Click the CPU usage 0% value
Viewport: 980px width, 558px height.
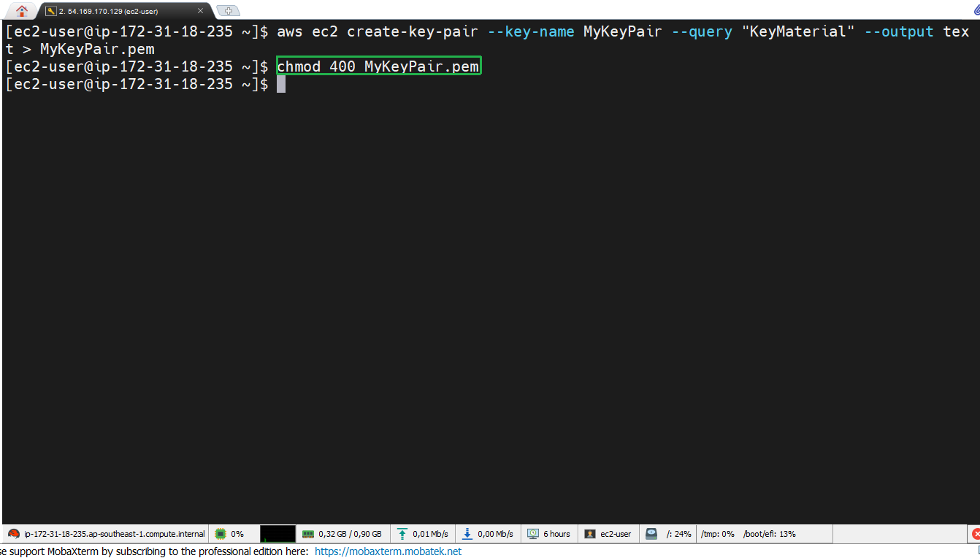237,534
